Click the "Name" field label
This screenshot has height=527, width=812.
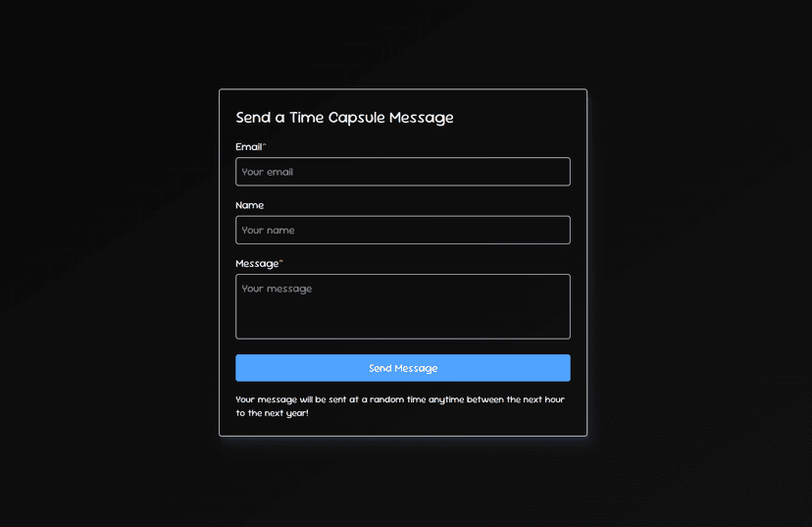tap(250, 205)
